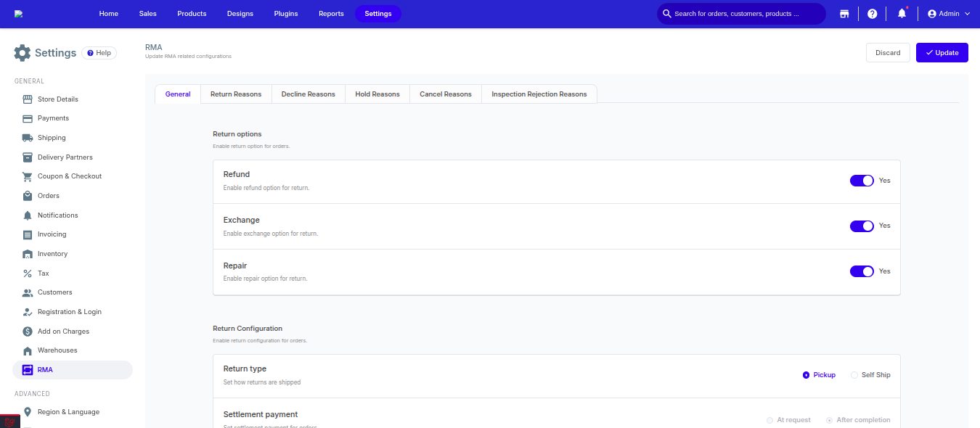Switch off the Repair toggle
This screenshot has height=428, width=980.
click(862, 271)
